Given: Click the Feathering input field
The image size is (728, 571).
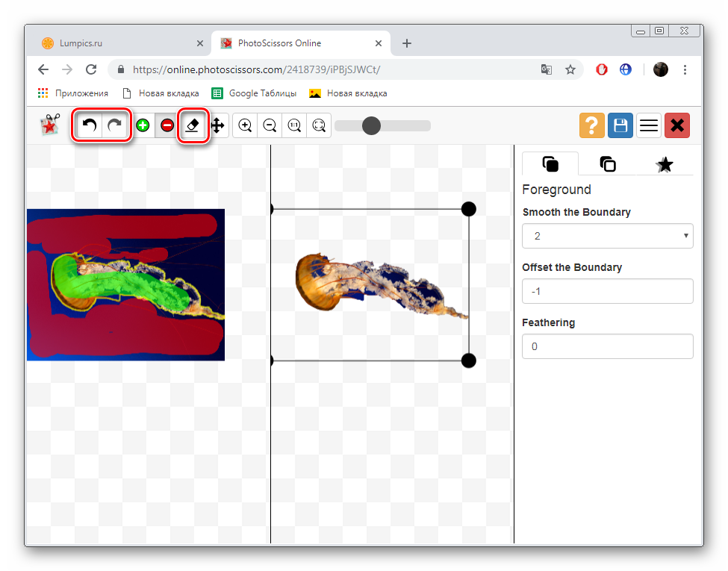Looking at the screenshot, I should 607,346.
